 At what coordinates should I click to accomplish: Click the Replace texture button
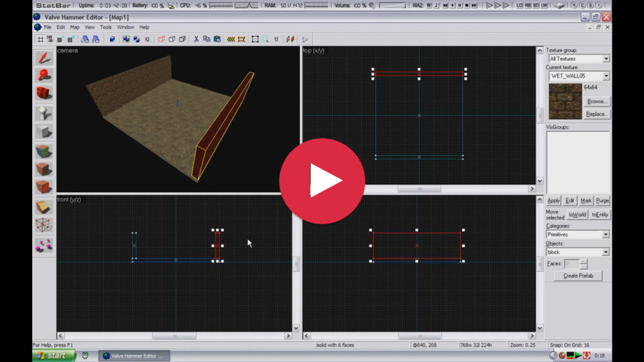coord(597,114)
